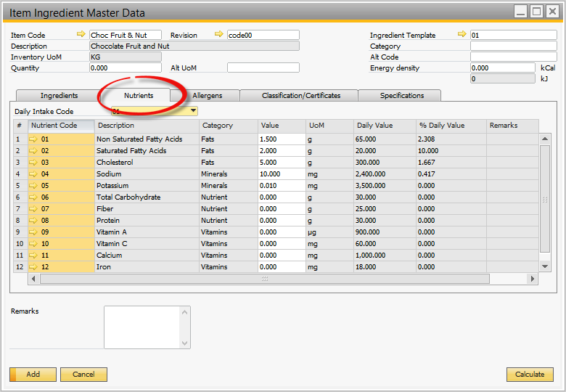Click the table vertical scrollbar thumb
This screenshot has height=392, width=566.
coord(545,199)
